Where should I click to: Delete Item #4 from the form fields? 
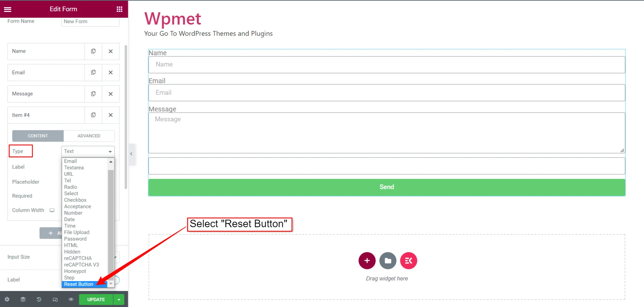pyautogui.click(x=111, y=115)
